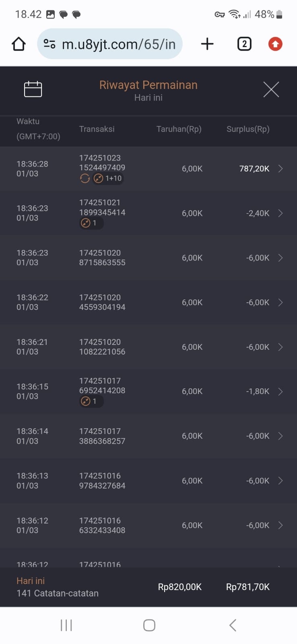Open transaction 174251020 8715863555
Image resolution: width=297 pixels, height=644 pixels.
click(102, 258)
